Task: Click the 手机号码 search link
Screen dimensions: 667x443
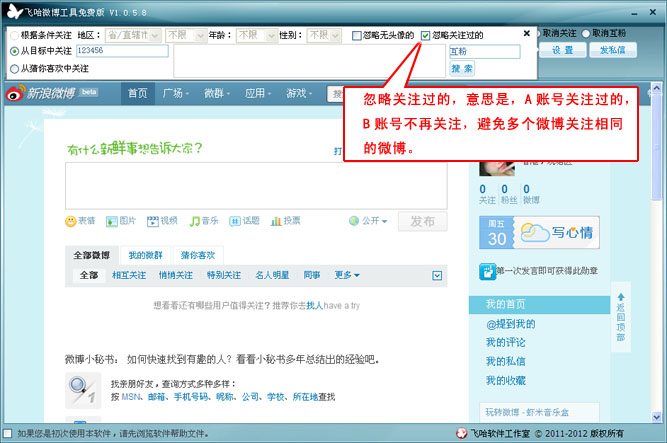Action: pos(191,397)
